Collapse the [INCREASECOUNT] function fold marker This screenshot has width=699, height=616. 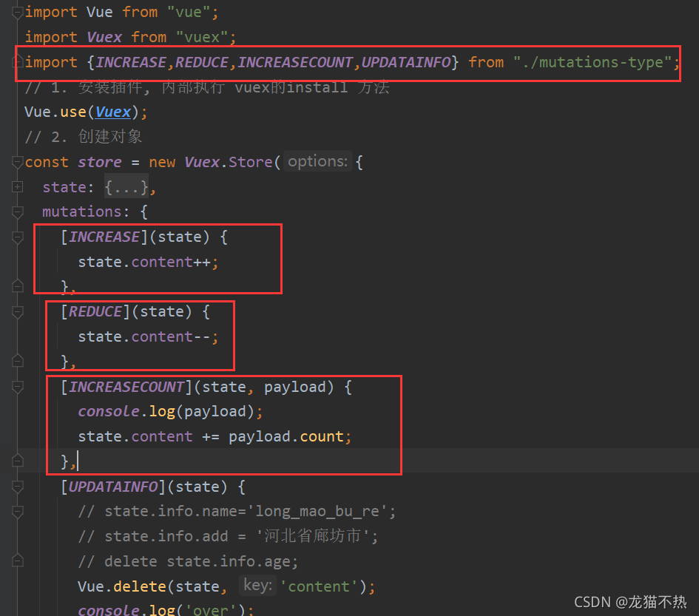coord(18,387)
